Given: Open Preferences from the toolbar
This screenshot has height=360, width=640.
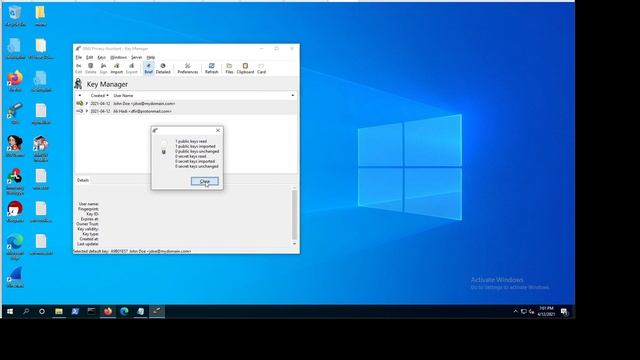Looking at the screenshot, I should click(187, 68).
